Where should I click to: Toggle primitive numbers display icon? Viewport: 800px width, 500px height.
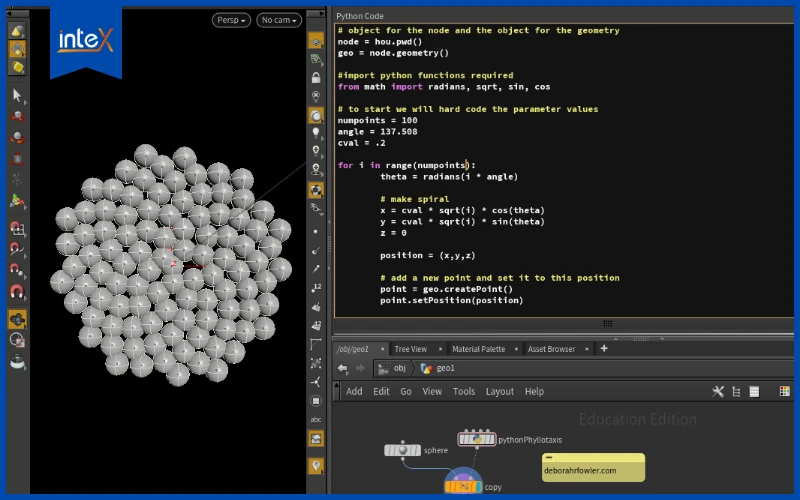[316, 326]
